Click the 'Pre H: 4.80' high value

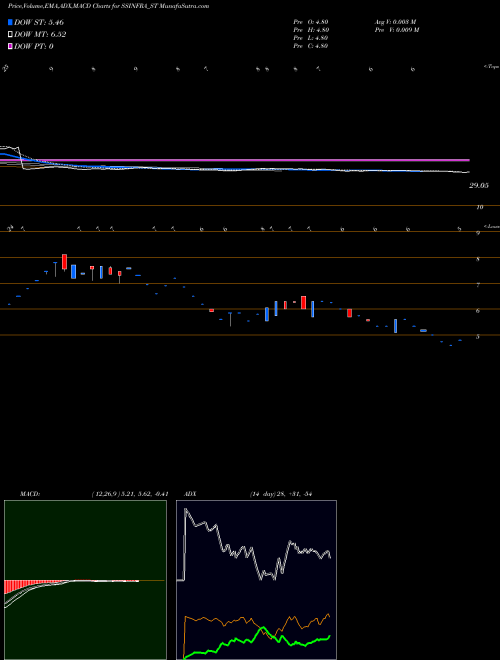click(311, 30)
